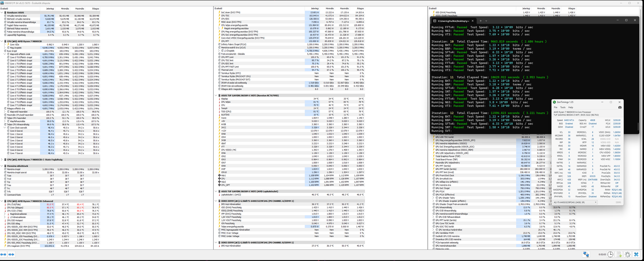644x261 pixels.
Task: Expand the Mag órajelek row
Action: pyautogui.click(x=5, y=48)
